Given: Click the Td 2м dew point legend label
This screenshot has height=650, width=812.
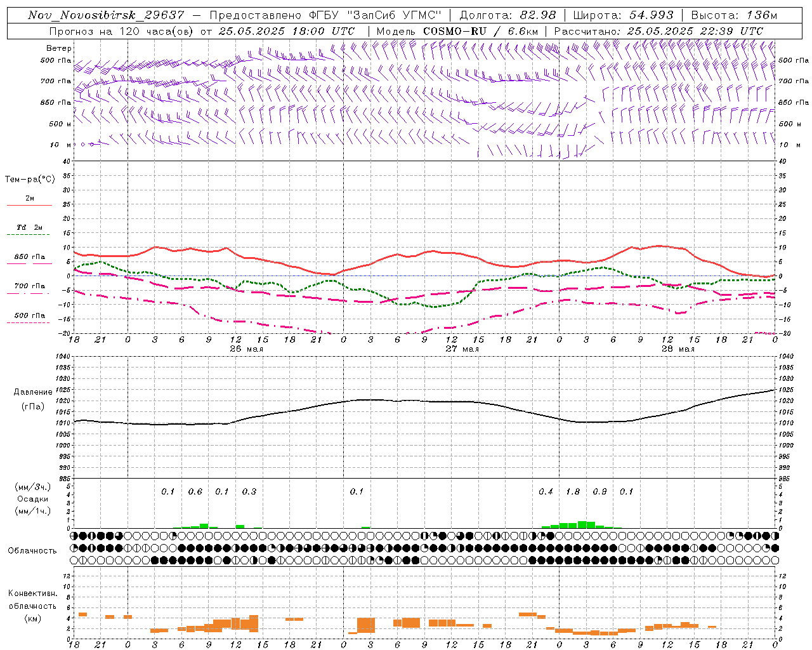Looking at the screenshot, I should 30,227.
